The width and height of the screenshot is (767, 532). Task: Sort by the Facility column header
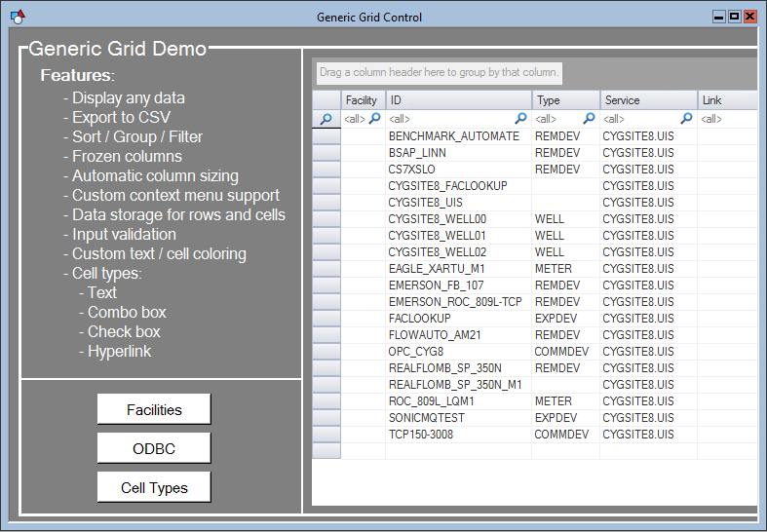click(x=363, y=100)
